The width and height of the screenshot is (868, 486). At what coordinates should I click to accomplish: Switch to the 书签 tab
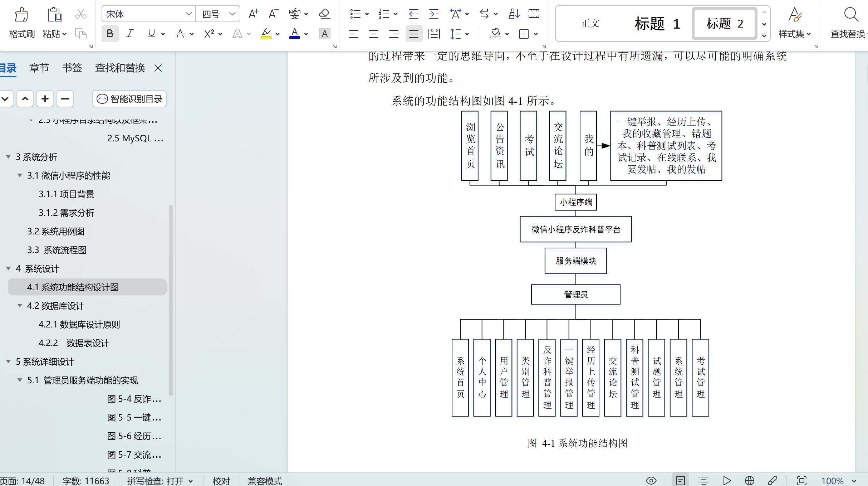coord(72,68)
